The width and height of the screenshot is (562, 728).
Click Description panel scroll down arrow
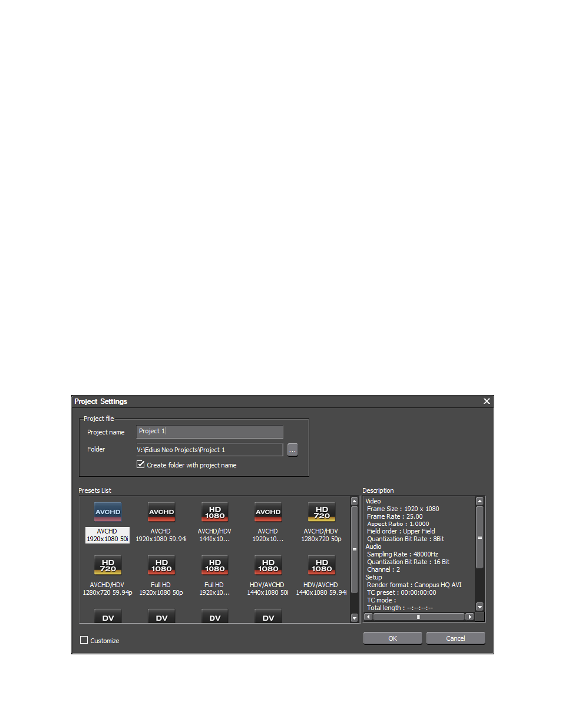(x=480, y=607)
